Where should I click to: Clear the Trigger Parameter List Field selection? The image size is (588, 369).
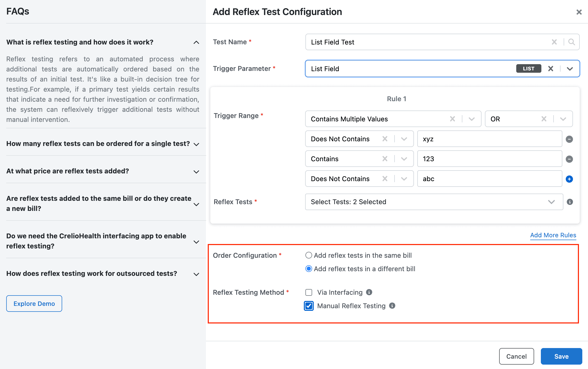(551, 69)
